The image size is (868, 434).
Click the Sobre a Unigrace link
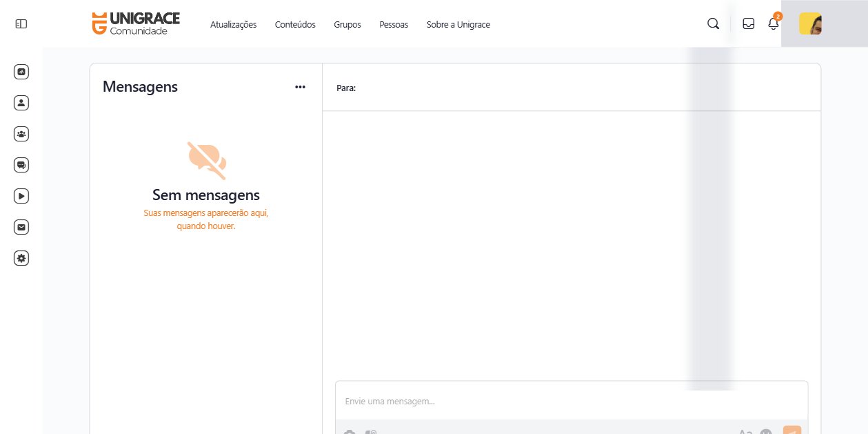[x=458, y=25]
